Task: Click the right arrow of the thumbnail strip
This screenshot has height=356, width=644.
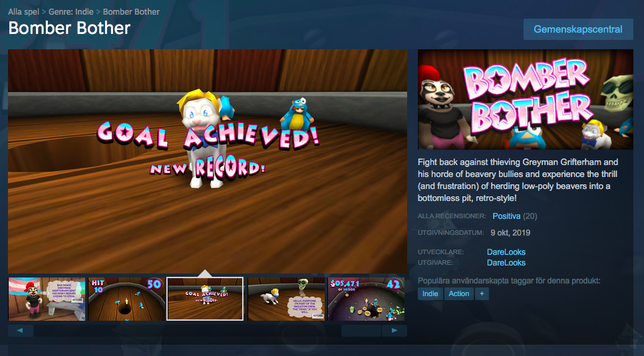Action: click(x=395, y=331)
